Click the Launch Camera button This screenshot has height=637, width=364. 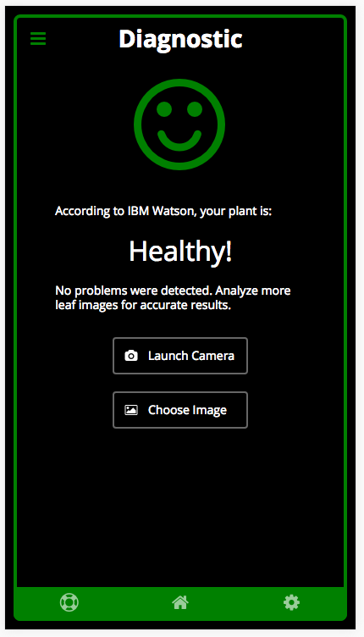[180, 356]
